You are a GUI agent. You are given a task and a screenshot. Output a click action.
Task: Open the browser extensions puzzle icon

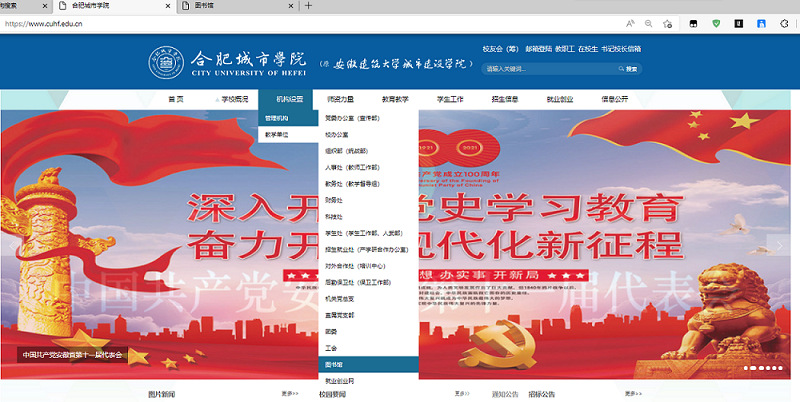(784, 23)
